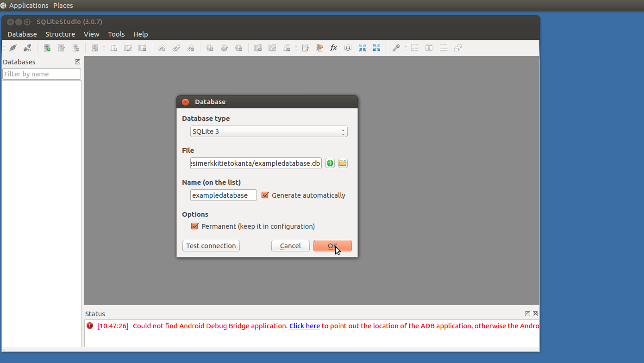Click the Filter by name search field
The height and width of the screenshot is (363, 644).
coord(42,74)
